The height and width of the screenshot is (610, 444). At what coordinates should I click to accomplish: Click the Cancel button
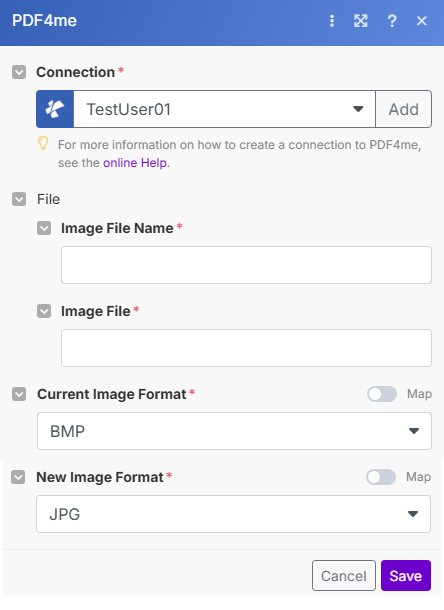[344, 576]
